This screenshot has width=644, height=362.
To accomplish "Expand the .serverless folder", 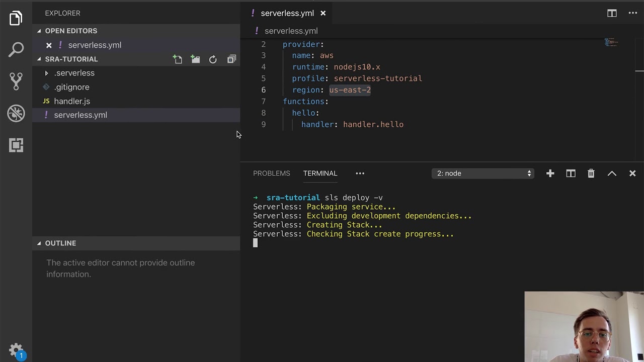I will (46, 73).
